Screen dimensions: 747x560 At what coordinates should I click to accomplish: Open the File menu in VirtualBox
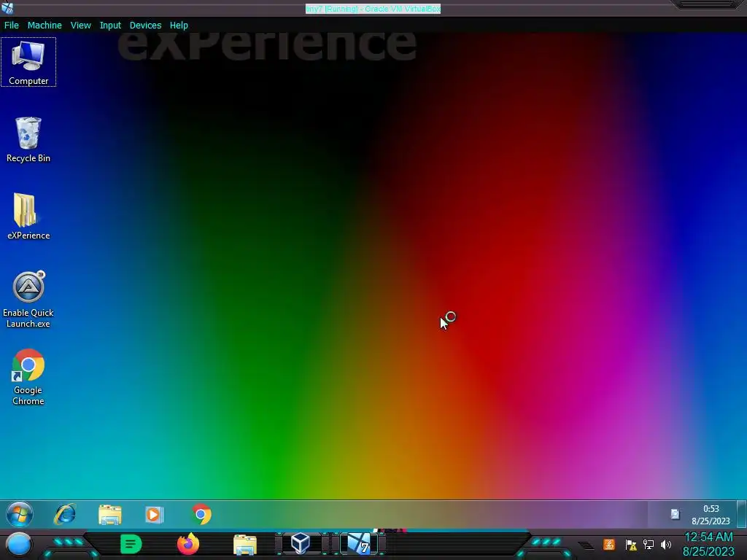[x=12, y=26]
